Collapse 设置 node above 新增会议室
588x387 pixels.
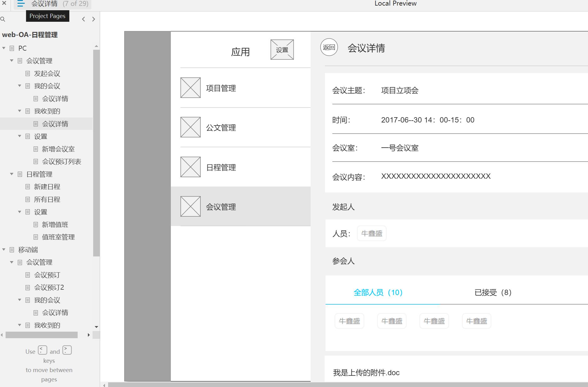pyautogui.click(x=19, y=136)
